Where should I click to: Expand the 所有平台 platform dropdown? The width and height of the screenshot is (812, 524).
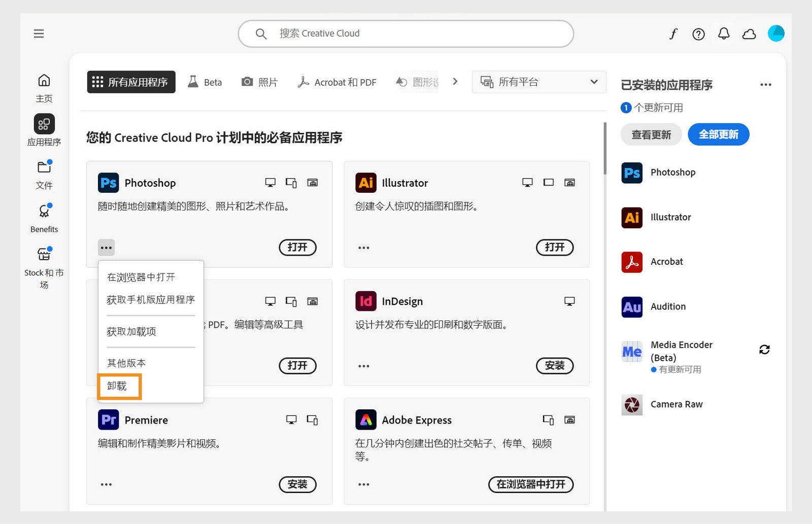538,82
